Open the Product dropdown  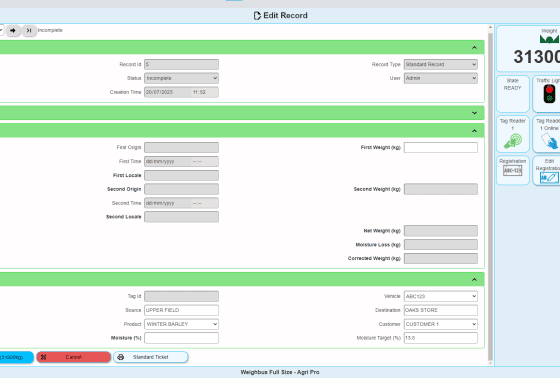[x=181, y=324]
